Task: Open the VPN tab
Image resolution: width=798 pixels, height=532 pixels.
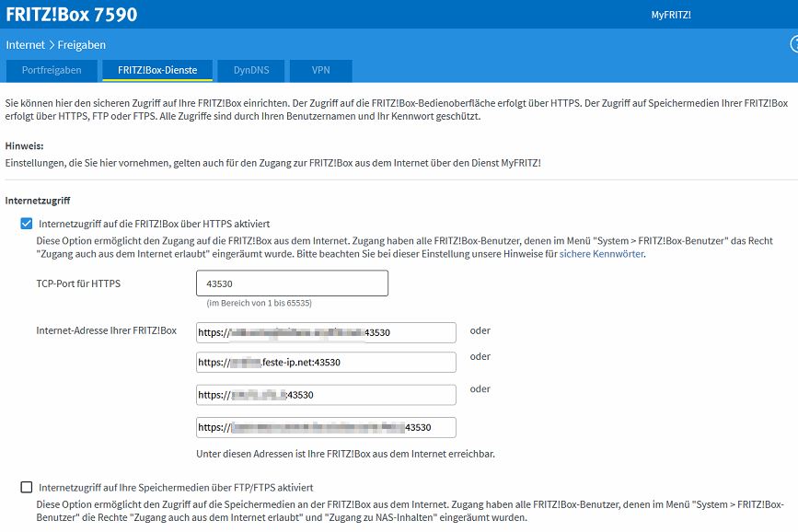Action: click(320, 70)
